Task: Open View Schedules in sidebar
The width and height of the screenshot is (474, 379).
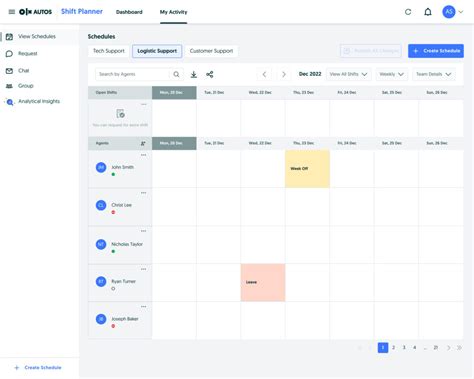Action: click(37, 36)
